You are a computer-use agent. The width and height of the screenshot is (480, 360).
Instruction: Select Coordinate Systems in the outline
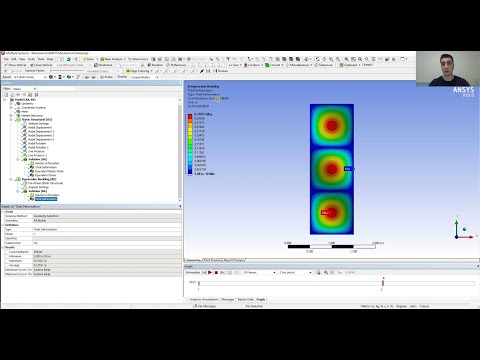click(33, 108)
